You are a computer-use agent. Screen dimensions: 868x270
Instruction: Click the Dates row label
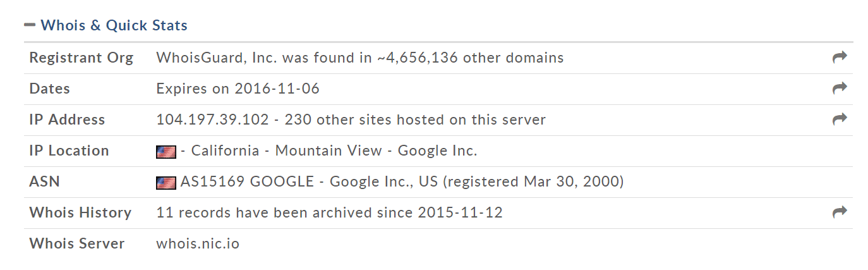tap(50, 89)
